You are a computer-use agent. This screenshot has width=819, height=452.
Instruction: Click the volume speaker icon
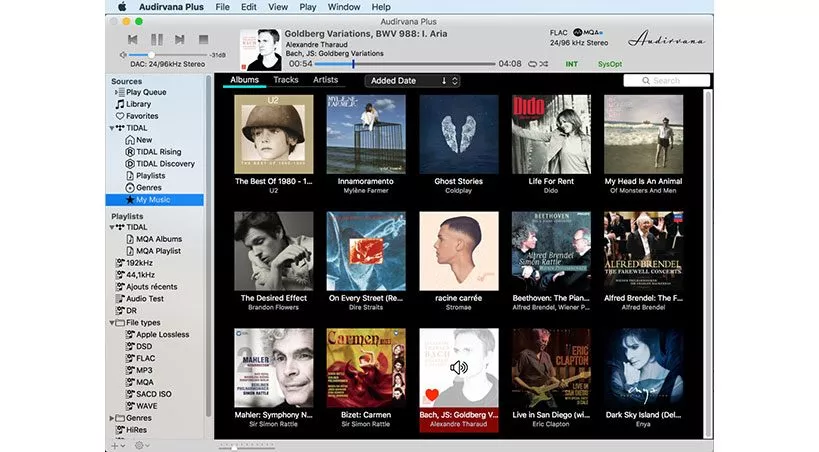tap(123, 55)
